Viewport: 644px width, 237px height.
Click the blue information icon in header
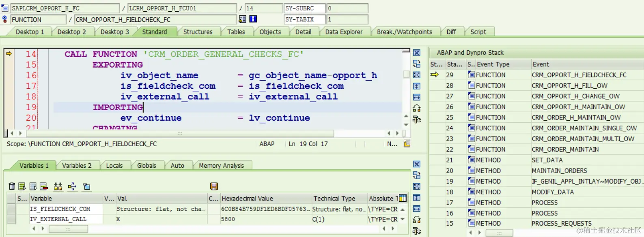click(253, 19)
